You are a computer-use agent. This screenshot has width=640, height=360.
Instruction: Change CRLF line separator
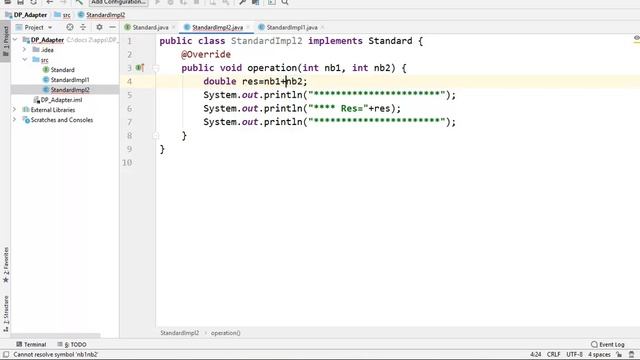tap(553, 354)
